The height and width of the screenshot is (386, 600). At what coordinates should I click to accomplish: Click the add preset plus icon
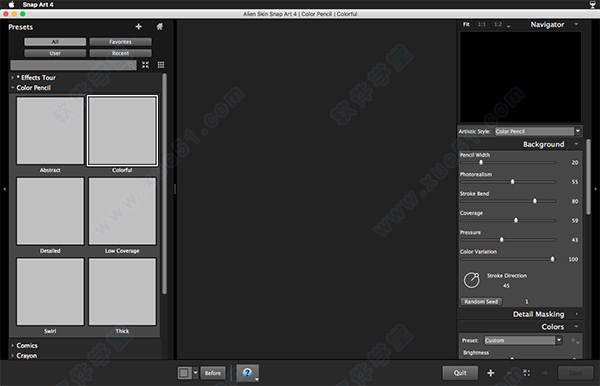139,26
